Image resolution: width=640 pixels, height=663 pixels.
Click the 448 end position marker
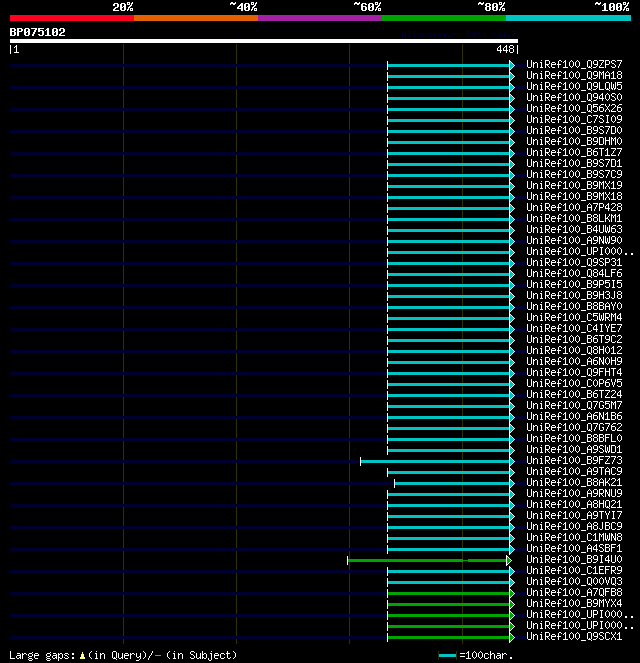click(x=505, y=49)
